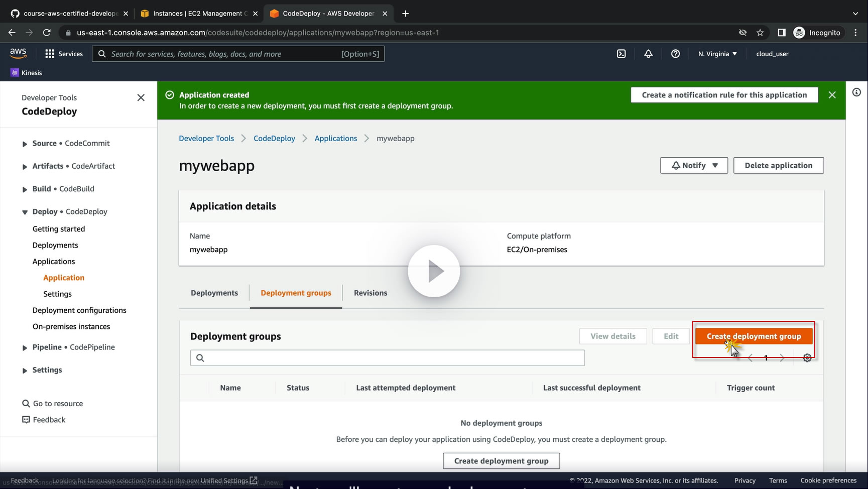
Task: Open the browser side panel icon
Action: (782, 33)
